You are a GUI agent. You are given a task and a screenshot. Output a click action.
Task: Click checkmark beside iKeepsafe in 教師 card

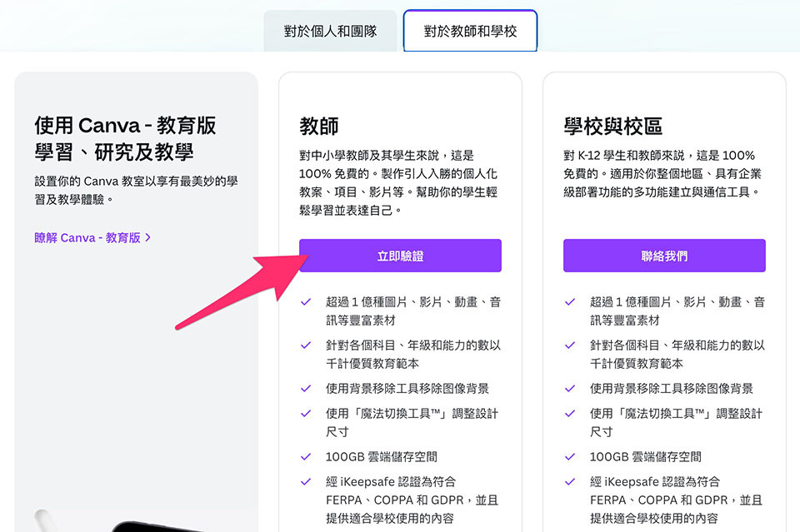point(306,482)
